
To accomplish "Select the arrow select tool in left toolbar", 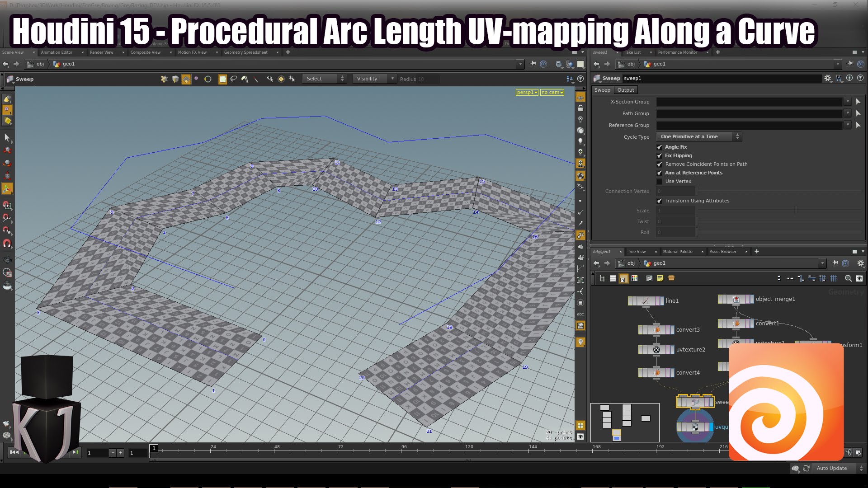I will [7, 137].
